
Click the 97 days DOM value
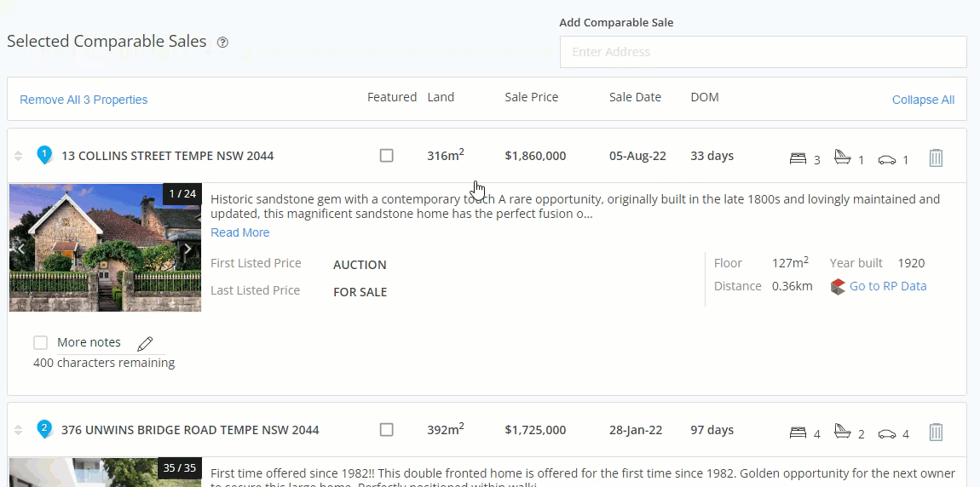coord(712,430)
